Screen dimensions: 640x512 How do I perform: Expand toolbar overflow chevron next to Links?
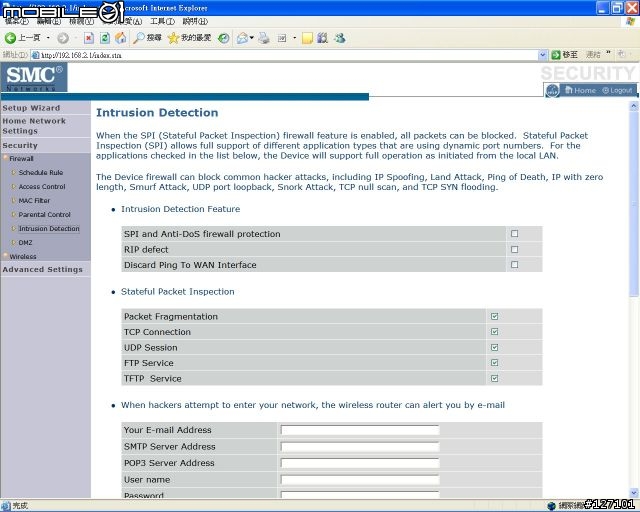pos(608,53)
